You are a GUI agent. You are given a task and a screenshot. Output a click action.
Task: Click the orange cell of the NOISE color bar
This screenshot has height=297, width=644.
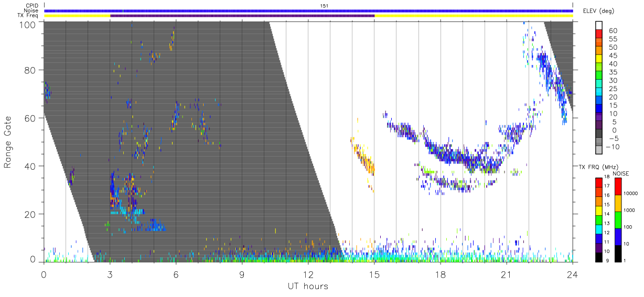(617, 203)
